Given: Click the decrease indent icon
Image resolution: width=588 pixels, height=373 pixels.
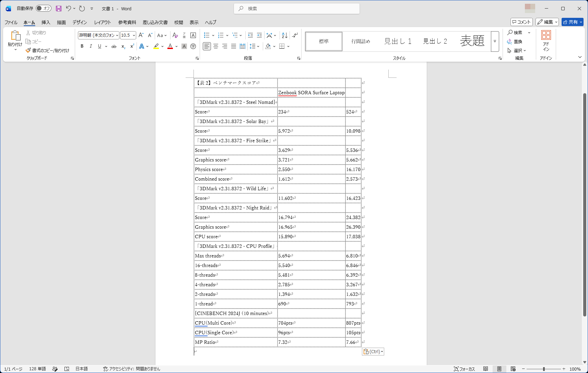Looking at the screenshot, I should pyautogui.click(x=250, y=35).
